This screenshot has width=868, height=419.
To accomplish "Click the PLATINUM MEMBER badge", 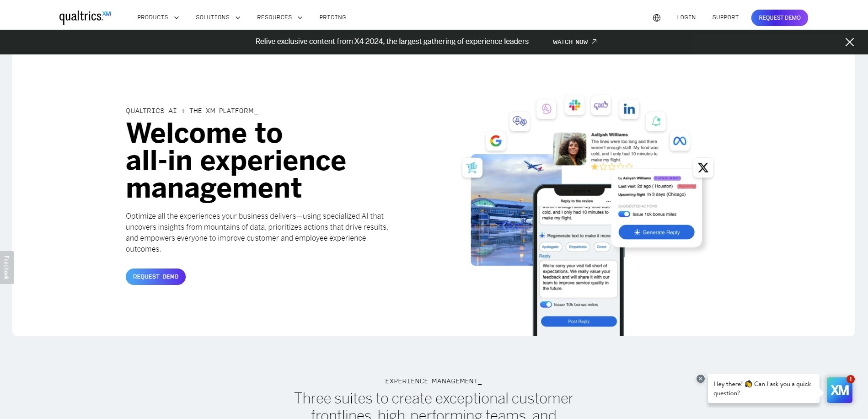I will coord(667,178).
